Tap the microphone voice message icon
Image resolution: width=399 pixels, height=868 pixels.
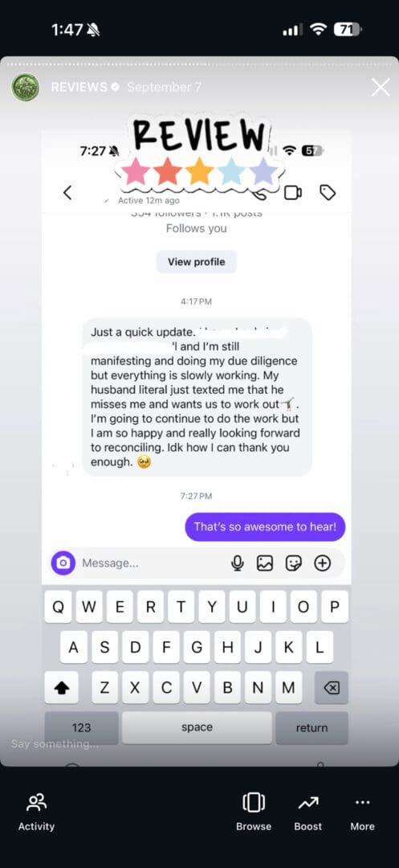(238, 563)
